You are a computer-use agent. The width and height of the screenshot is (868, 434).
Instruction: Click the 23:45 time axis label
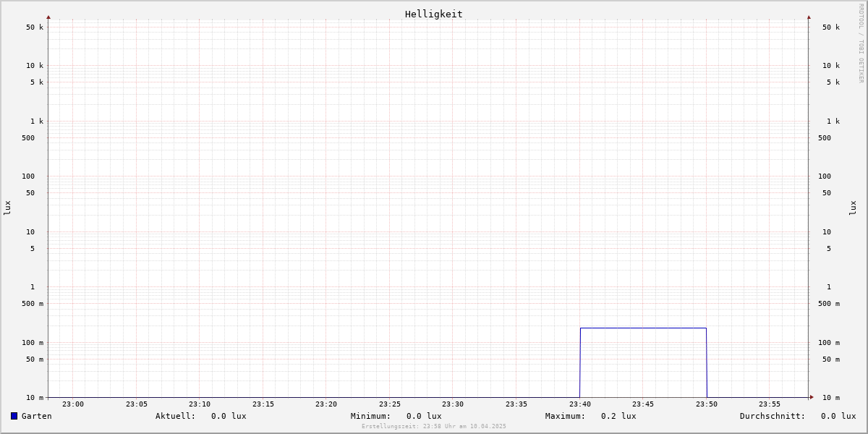(x=643, y=404)
